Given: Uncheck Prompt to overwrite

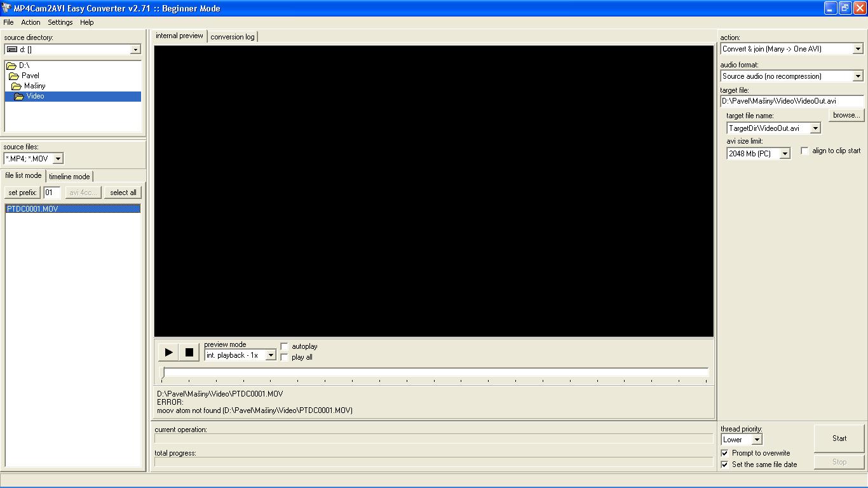Looking at the screenshot, I should pyautogui.click(x=724, y=453).
